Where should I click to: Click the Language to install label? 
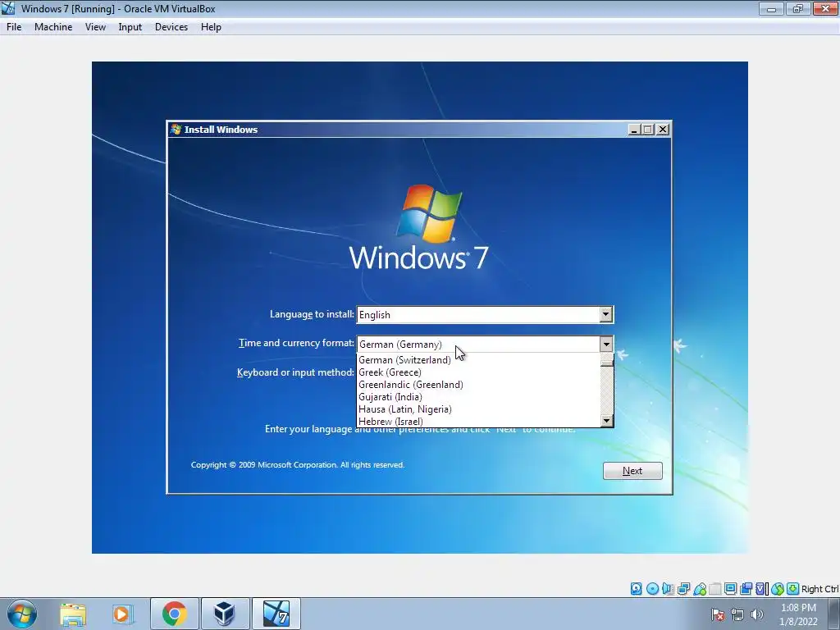pyautogui.click(x=312, y=314)
